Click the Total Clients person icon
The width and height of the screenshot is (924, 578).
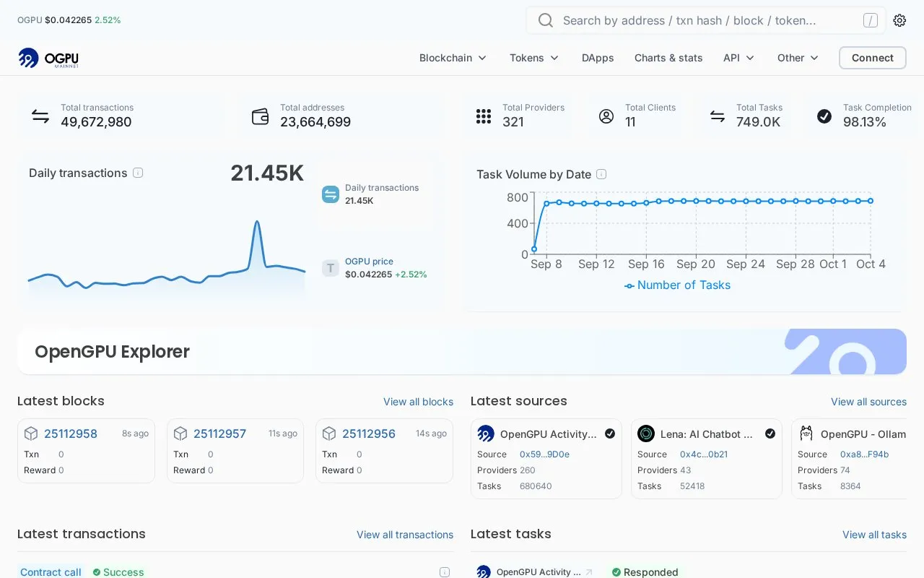pos(606,116)
